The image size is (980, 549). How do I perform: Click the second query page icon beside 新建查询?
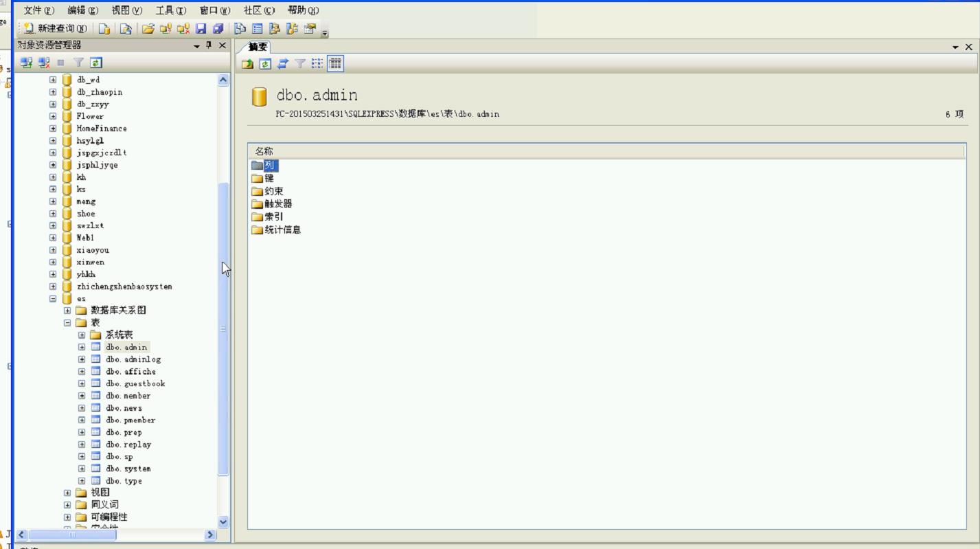(126, 28)
